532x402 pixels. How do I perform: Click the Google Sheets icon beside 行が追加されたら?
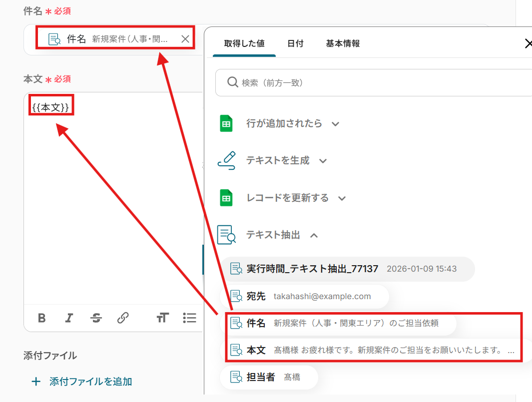226,123
